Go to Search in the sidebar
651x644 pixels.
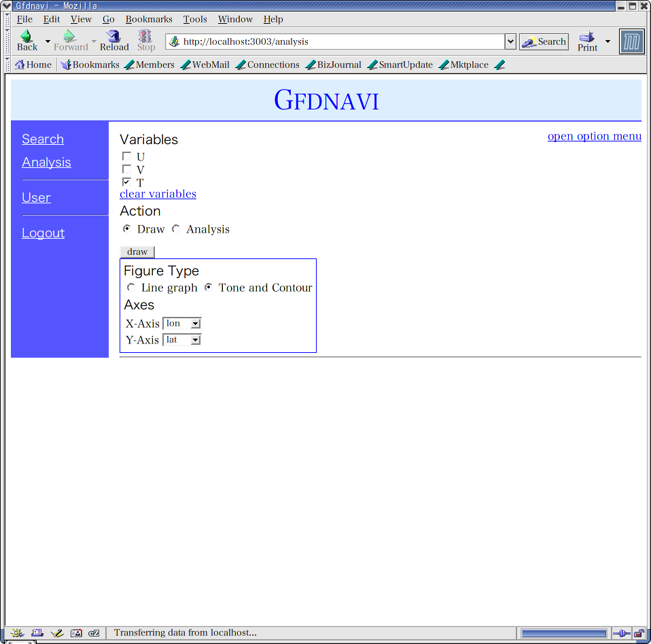[x=43, y=139]
